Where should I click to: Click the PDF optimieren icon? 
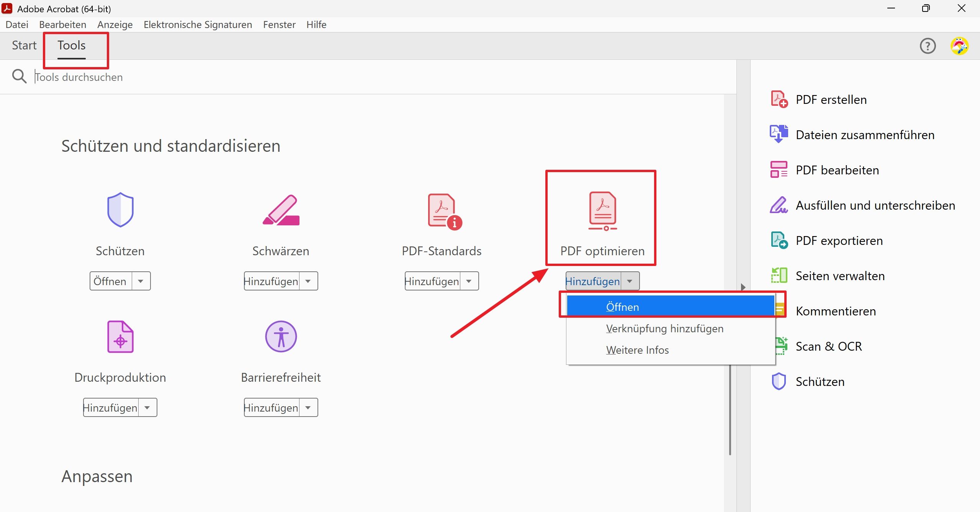[x=603, y=211]
